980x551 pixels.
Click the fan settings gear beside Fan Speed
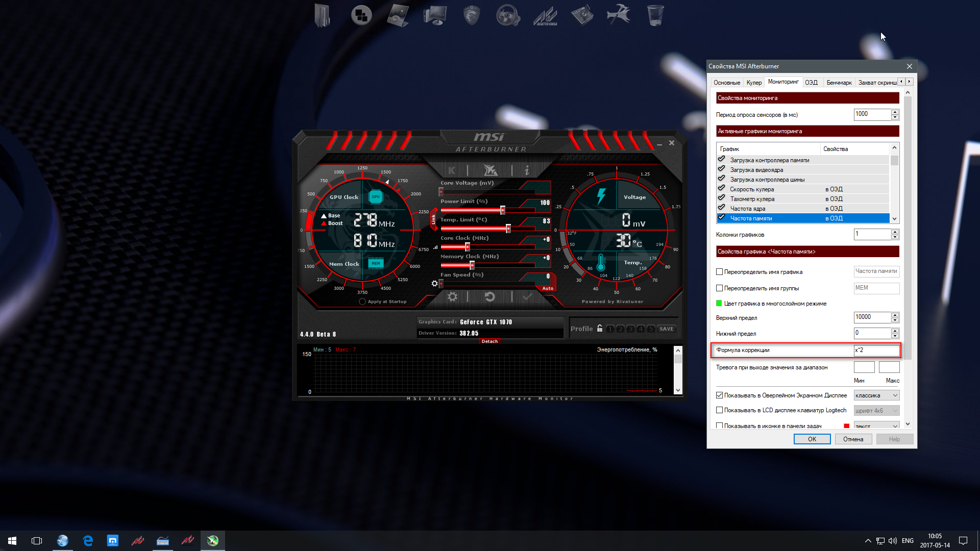click(x=434, y=284)
